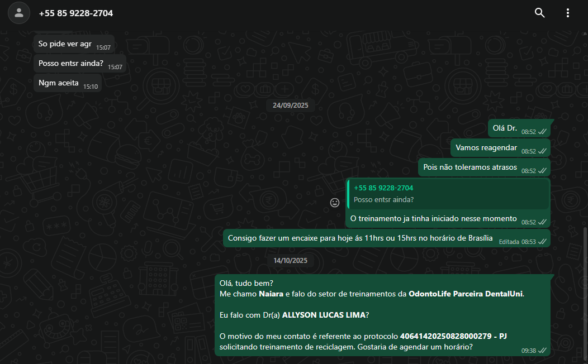Click read ticks on 'O treinamento ja tinha' reply
The height and width of the screenshot is (364, 588).
(x=542, y=222)
